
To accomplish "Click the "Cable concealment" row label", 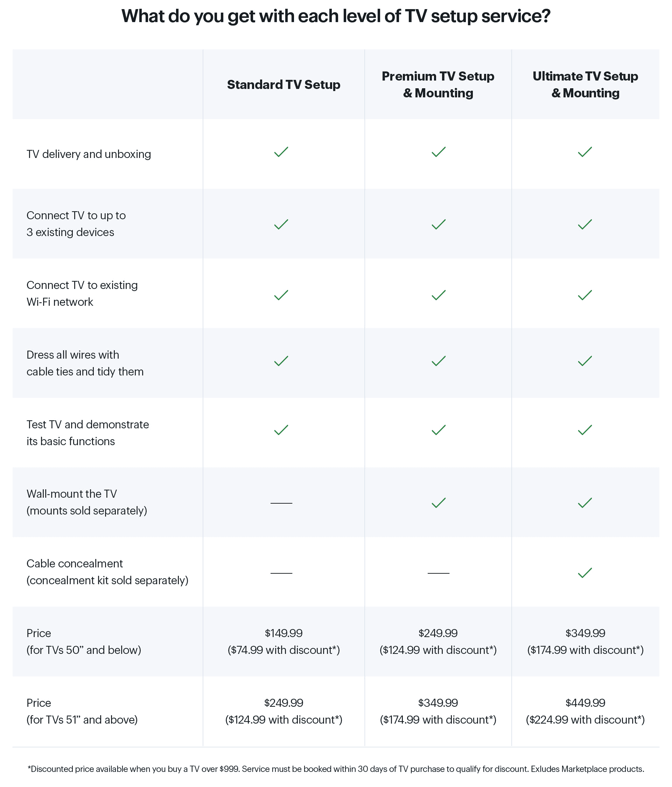I will point(75,564).
